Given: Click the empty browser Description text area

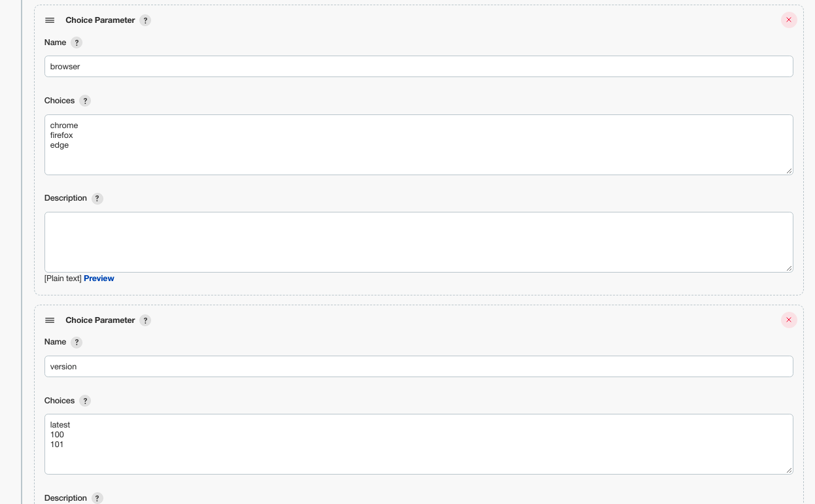Looking at the screenshot, I should tap(419, 242).
